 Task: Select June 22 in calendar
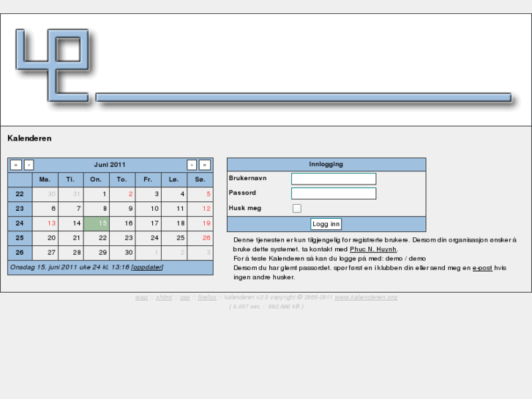pos(97,238)
